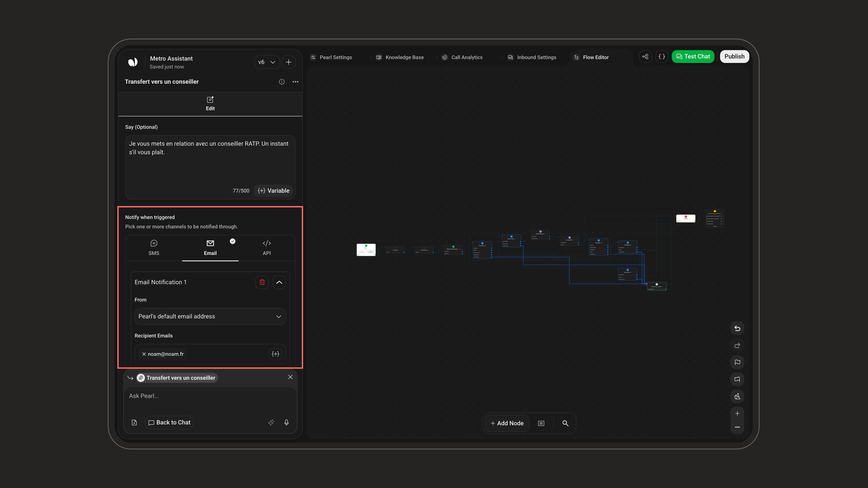Zoom in with the plus canvas control
Screen dimensions: 868x488
coord(737,414)
